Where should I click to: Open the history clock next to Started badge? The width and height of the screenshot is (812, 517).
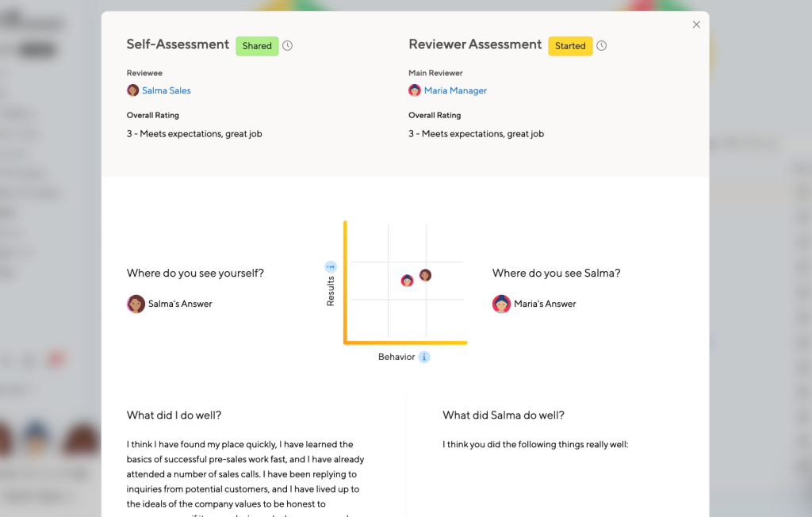tap(601, 45)
